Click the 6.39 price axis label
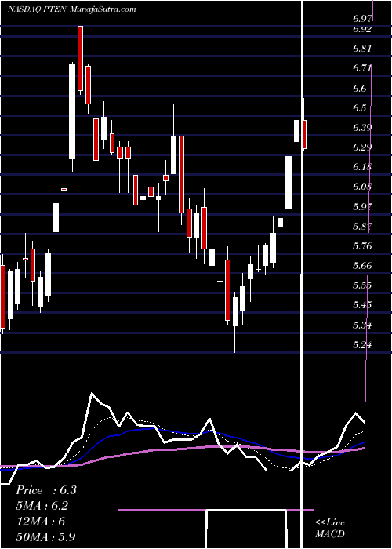The height and width of the screenshot is (549, 392). (x=362, y=127)
